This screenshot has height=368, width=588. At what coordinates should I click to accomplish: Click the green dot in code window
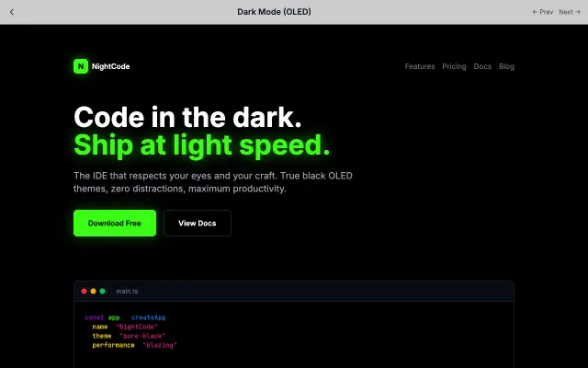(102, 291)
